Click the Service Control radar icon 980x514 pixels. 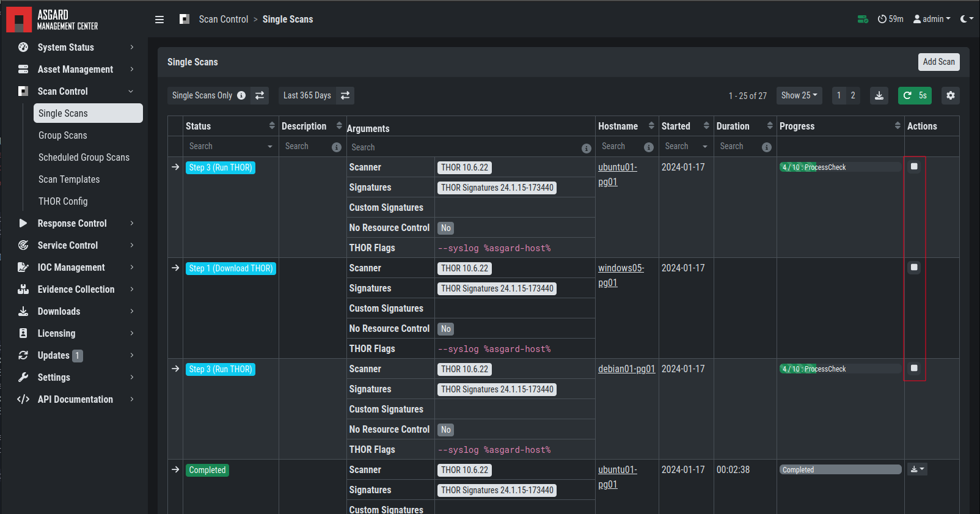[23, 245]
